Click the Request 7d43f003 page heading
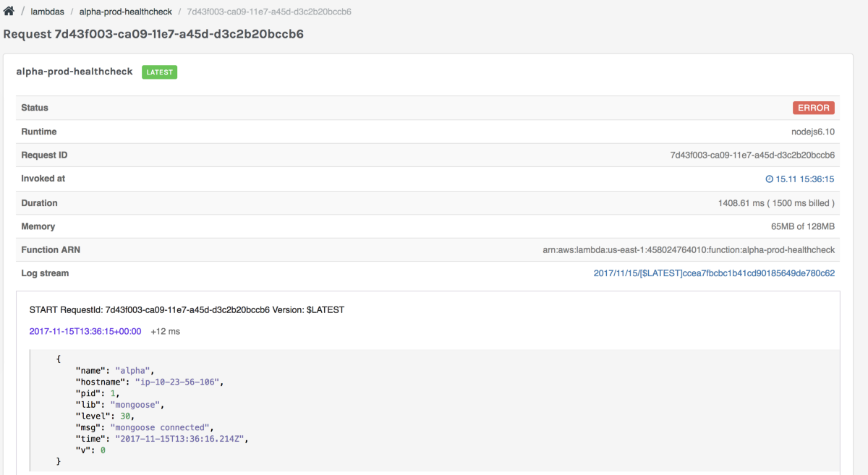This screenshot has width=868, height=475. (153, 34)
